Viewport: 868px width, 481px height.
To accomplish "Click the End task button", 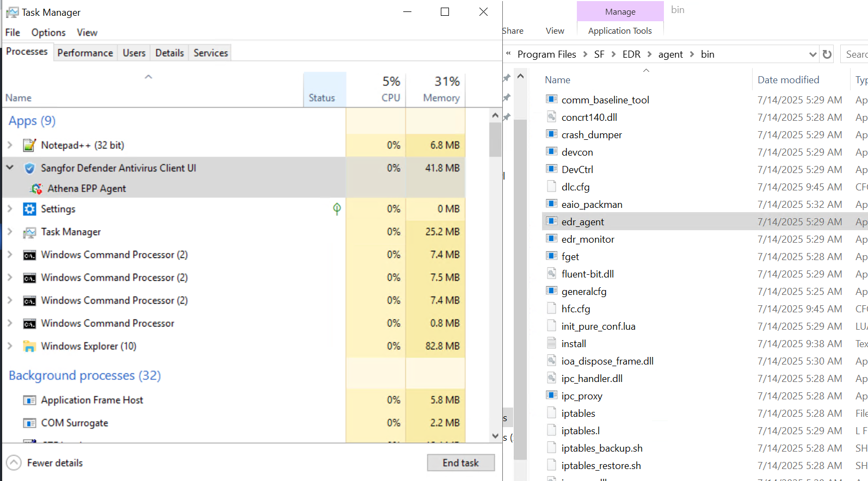I will click(461, 463).
